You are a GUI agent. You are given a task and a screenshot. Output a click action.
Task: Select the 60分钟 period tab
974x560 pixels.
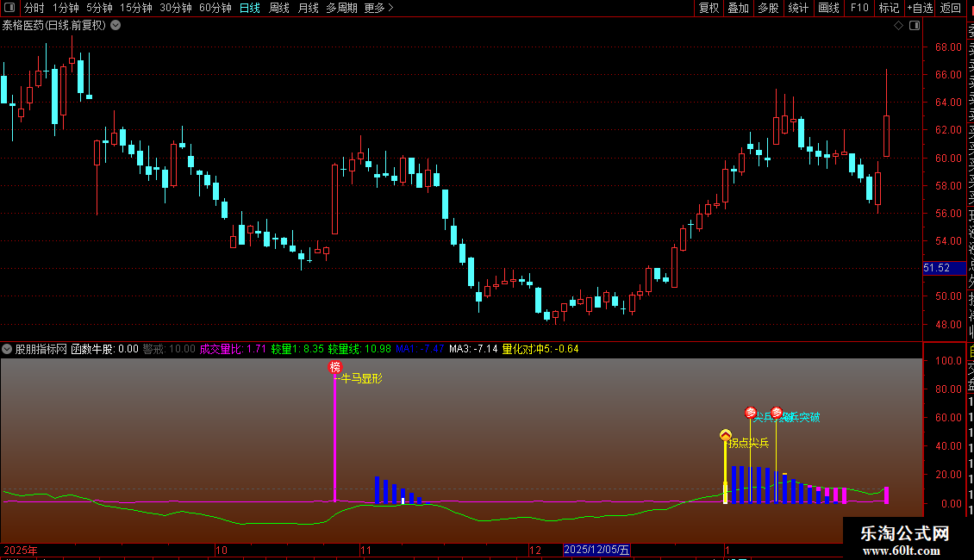[215, 8]
